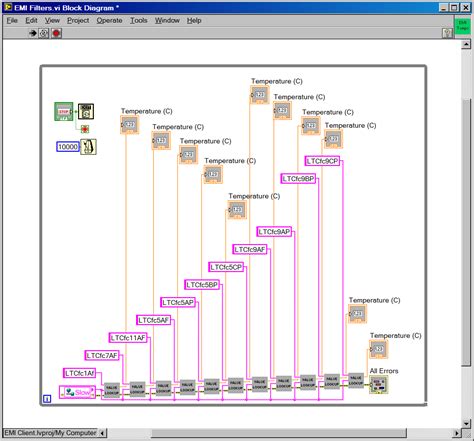Open the Tools menu

click(139, 20)
